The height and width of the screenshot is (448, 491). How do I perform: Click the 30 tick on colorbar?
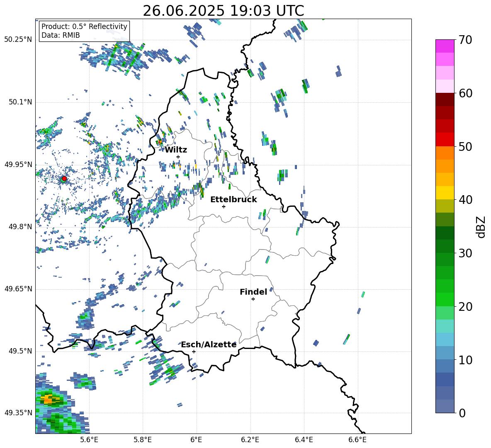[465, 253]
